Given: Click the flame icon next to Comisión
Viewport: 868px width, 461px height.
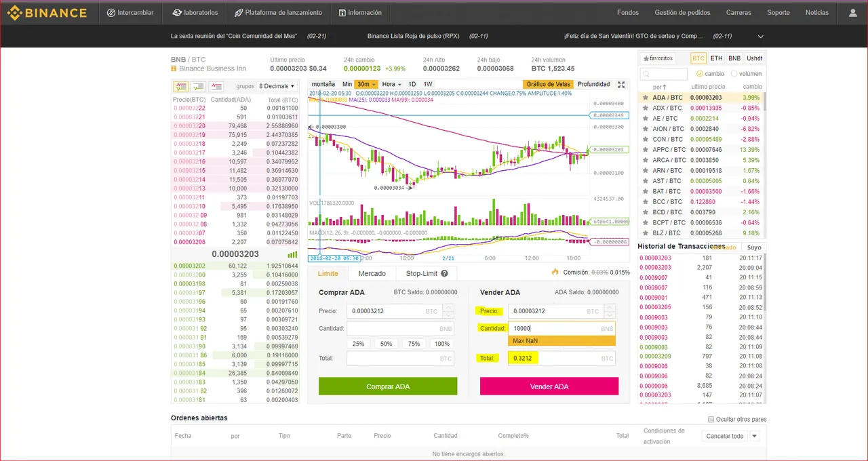Looking at the screenshot, I should coord(555,272).
